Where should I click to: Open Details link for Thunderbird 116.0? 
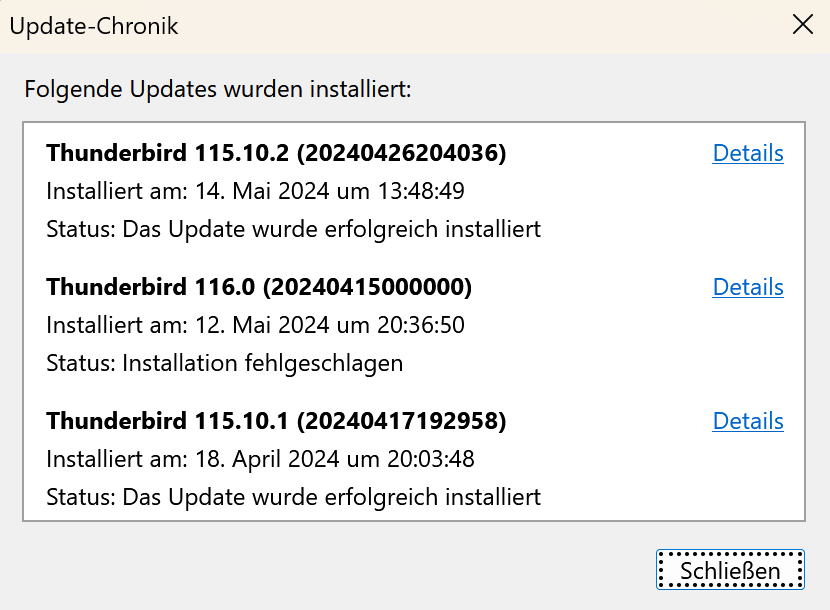[x=747, y=287]
